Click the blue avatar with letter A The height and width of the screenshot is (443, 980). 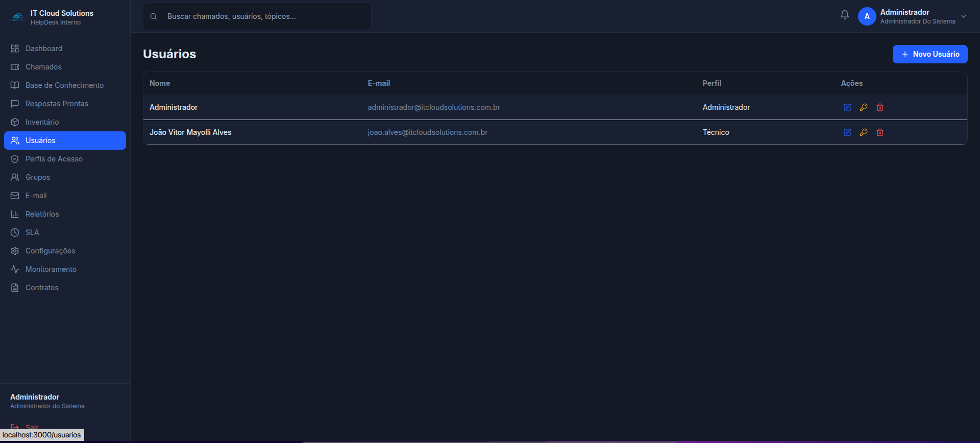point(867,16)
